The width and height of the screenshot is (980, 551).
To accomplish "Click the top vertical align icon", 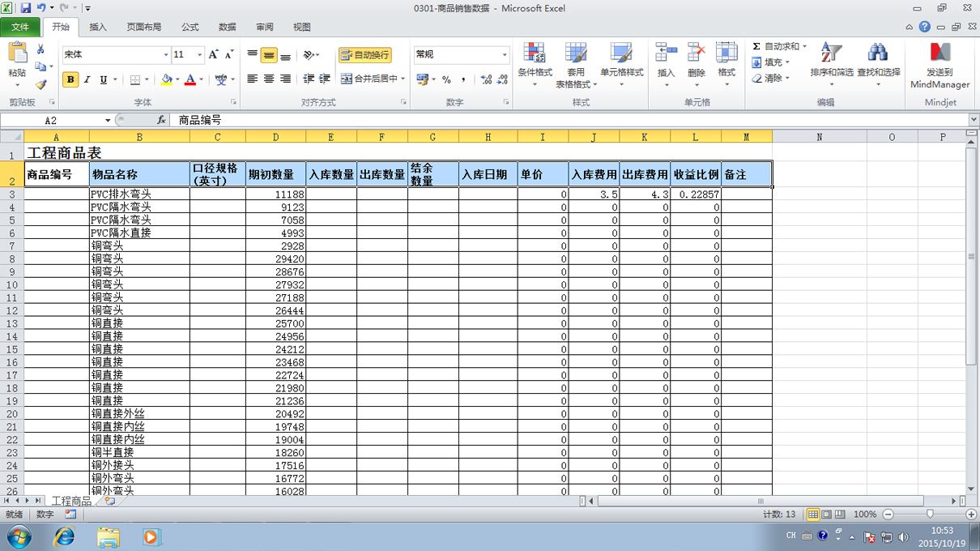I will click(x=253, y=54).
